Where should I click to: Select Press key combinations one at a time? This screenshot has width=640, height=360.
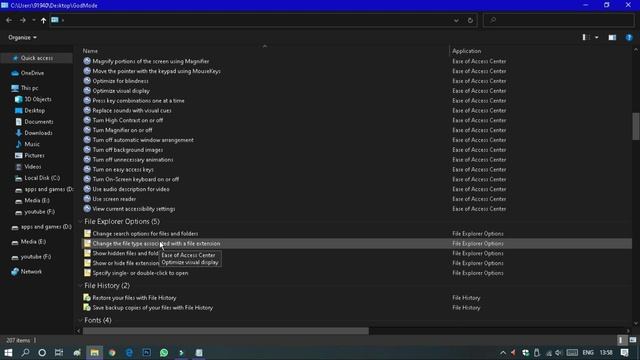pyautogui.click(x=138, y=100)
